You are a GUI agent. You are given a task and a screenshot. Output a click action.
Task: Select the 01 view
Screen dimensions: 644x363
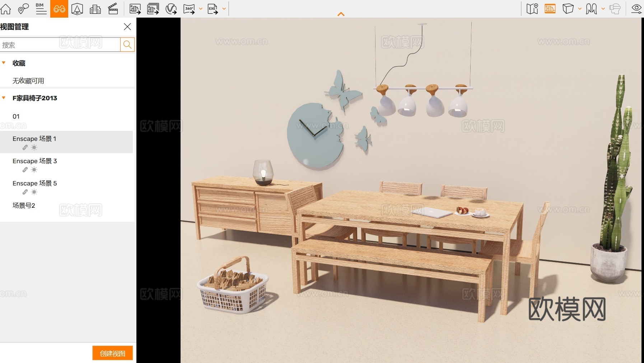pos(66,116)
